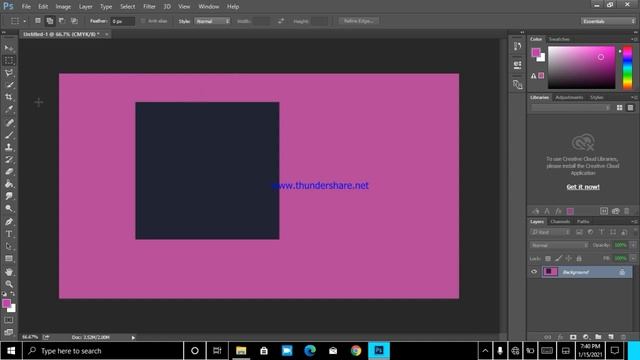Toggle Lock transparent pixels
640x360 pixels.
548,258
